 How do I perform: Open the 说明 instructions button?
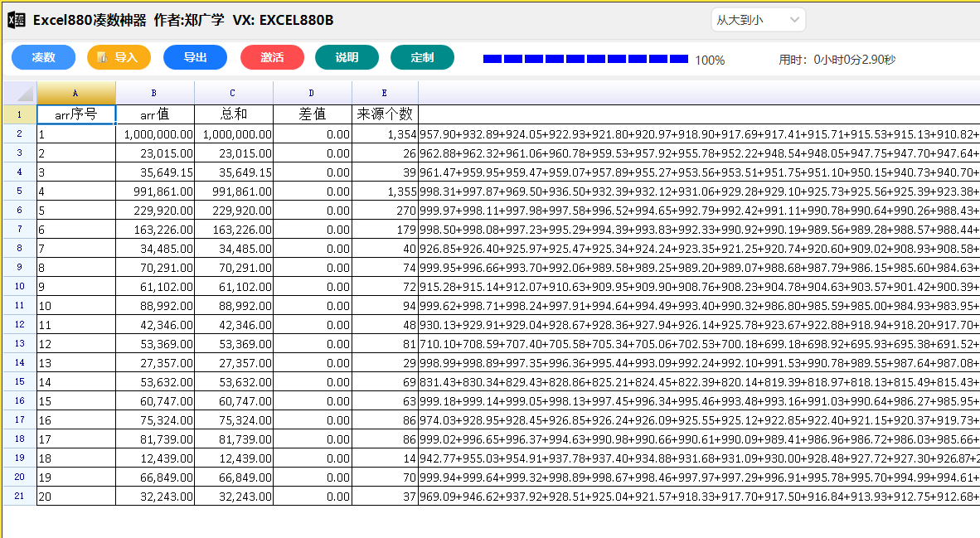pos(347,57)
